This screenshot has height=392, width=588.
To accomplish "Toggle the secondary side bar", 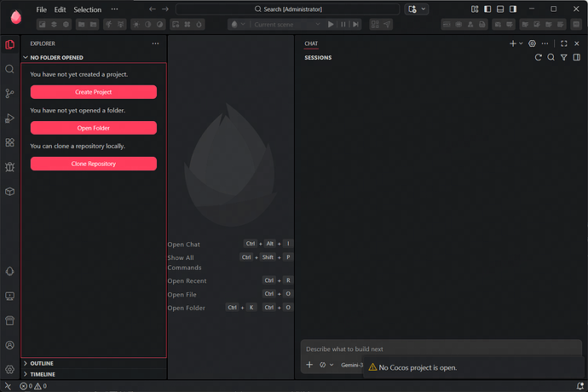I will [513, 9].
